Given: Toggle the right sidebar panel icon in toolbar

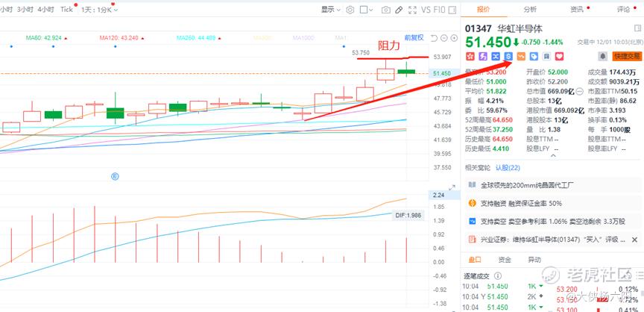Looking at the screenshot, I should [x=452, y=10].
